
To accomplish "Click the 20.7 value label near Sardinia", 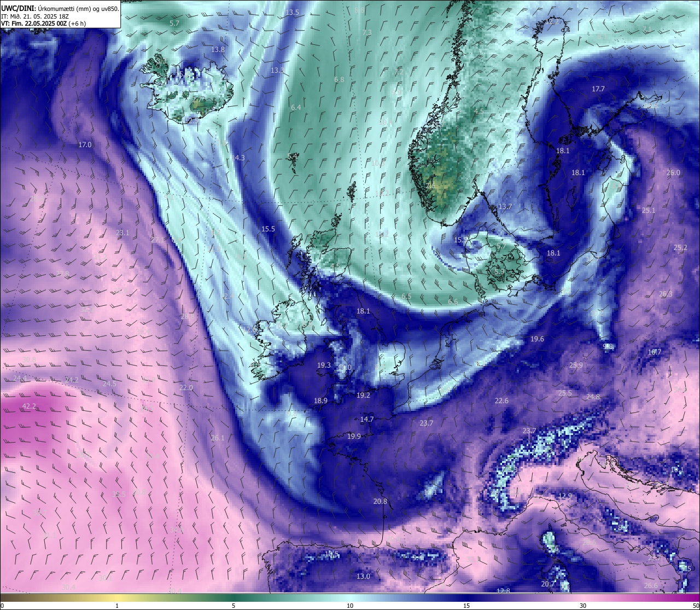I will [x=548, y=584].
